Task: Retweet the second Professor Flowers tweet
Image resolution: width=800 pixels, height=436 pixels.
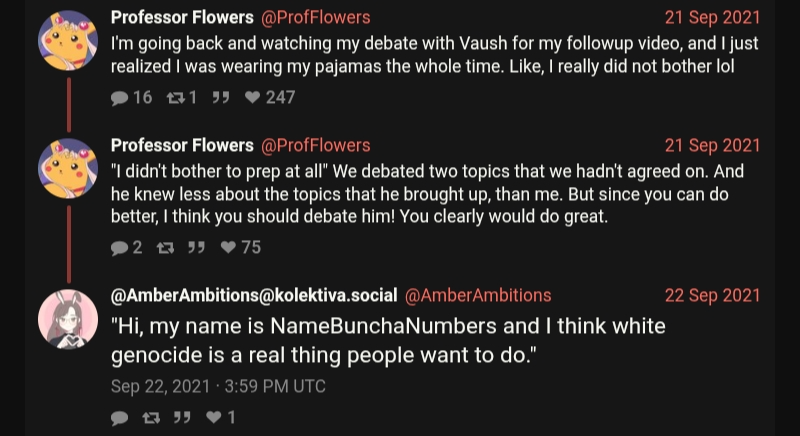Action: pos(165,247)
